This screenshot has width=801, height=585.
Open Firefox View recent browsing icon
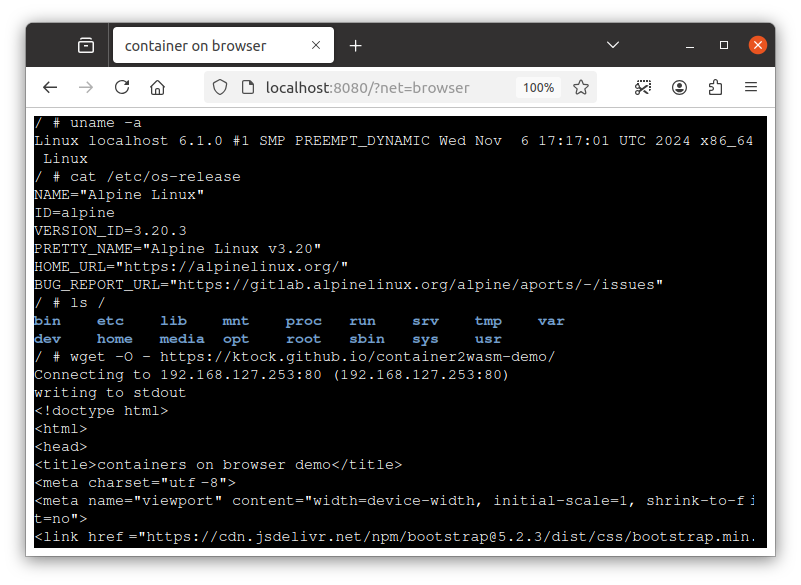[x=86, y=45]
